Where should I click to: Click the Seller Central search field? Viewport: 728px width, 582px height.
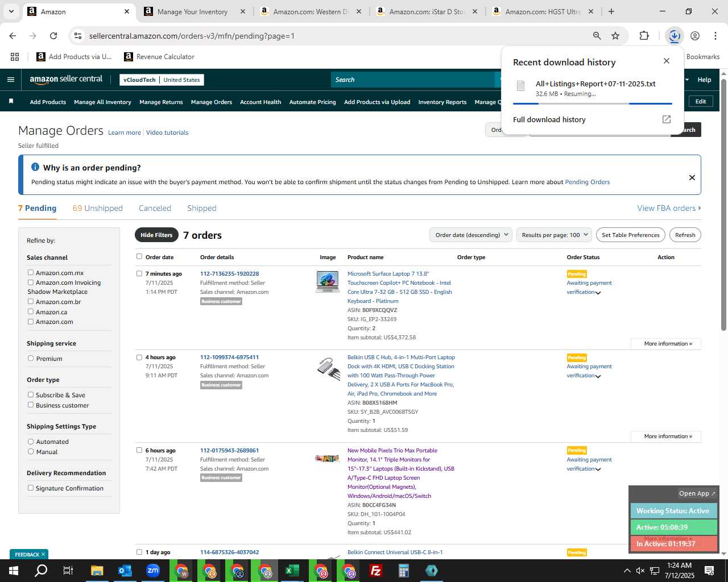413,80
